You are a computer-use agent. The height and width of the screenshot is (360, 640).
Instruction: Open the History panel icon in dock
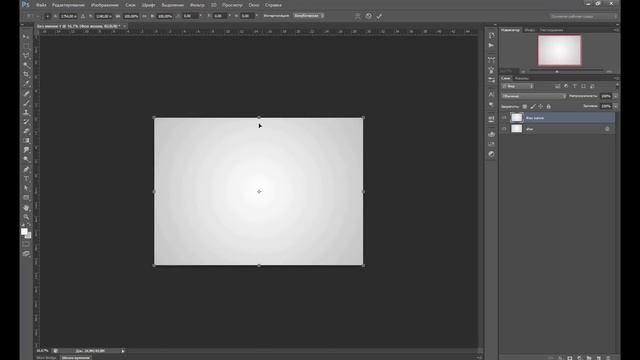(x=491, y=36)
